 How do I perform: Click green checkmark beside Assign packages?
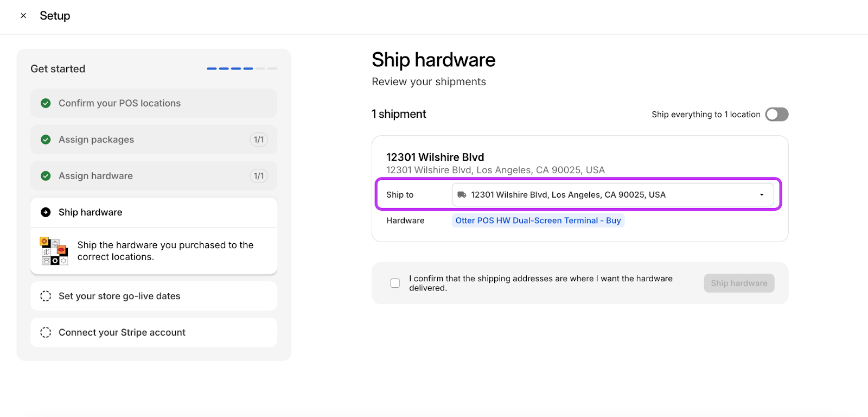46,140
